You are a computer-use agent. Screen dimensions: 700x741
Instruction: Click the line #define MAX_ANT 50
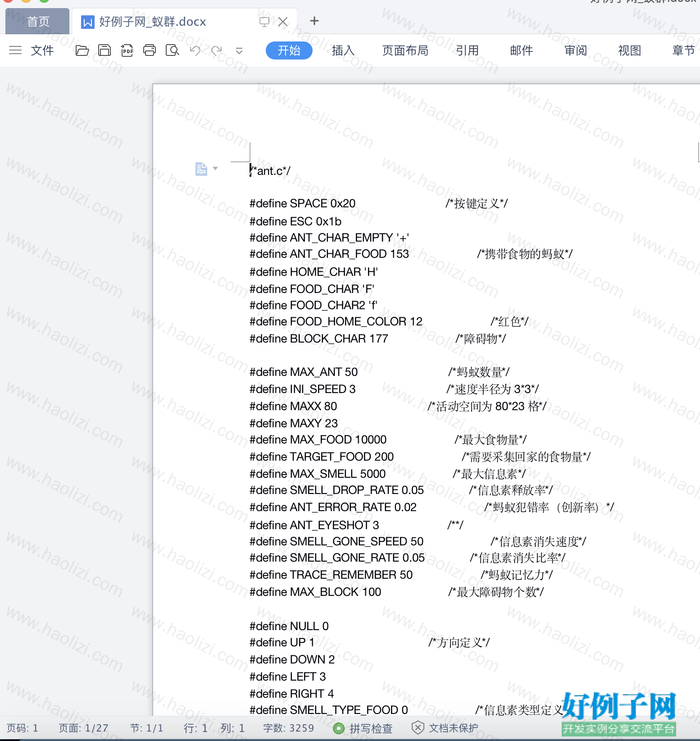click(x=304, y=372)
